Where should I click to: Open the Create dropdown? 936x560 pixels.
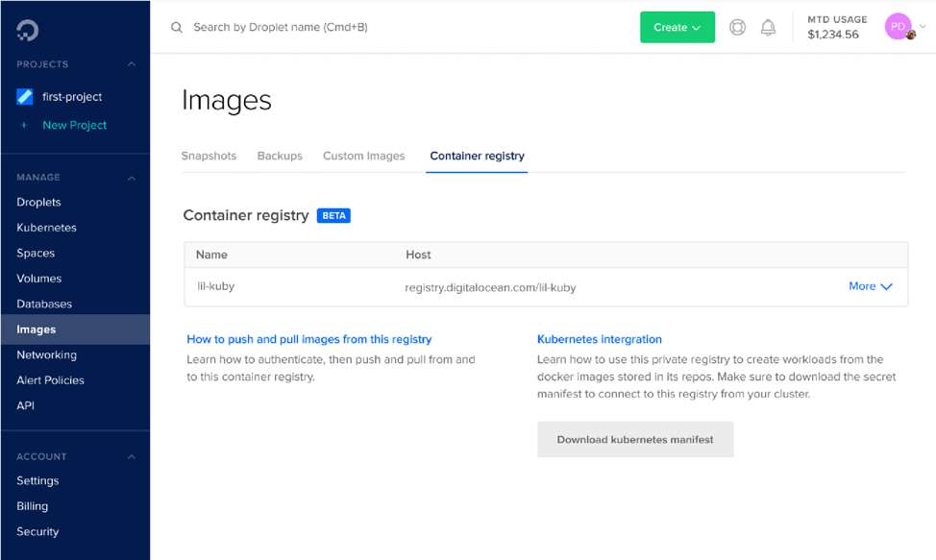tap(677, 28)
